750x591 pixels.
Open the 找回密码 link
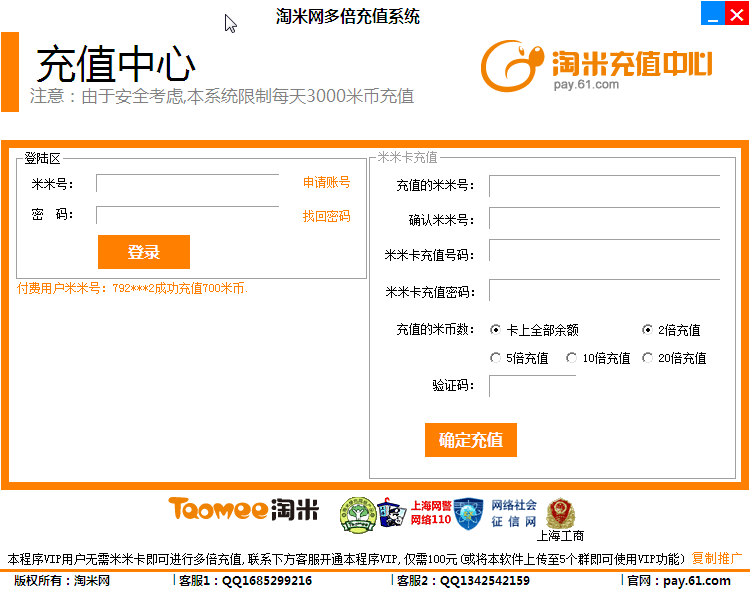[x=326, y=216]
